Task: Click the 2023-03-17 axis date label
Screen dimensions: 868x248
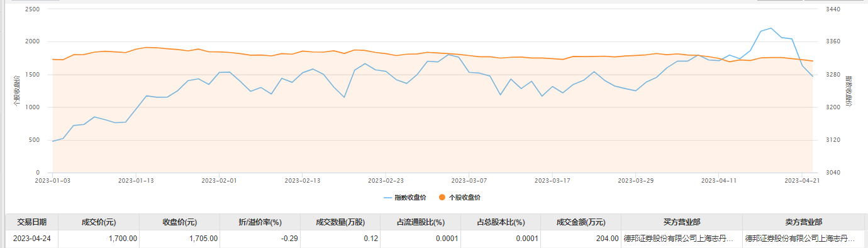Action: pyautogui.click(x=552, y=180)
